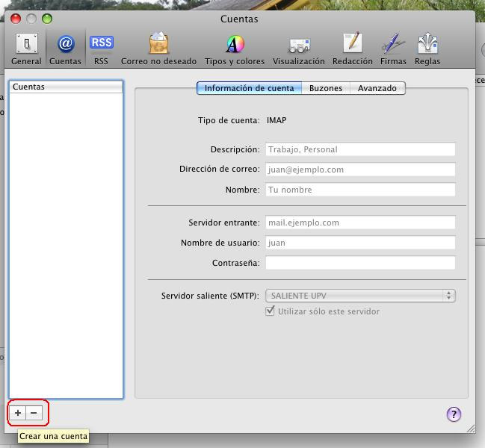Click the plus button to create account
Screen dimensions: 485x448
(18, 413)
